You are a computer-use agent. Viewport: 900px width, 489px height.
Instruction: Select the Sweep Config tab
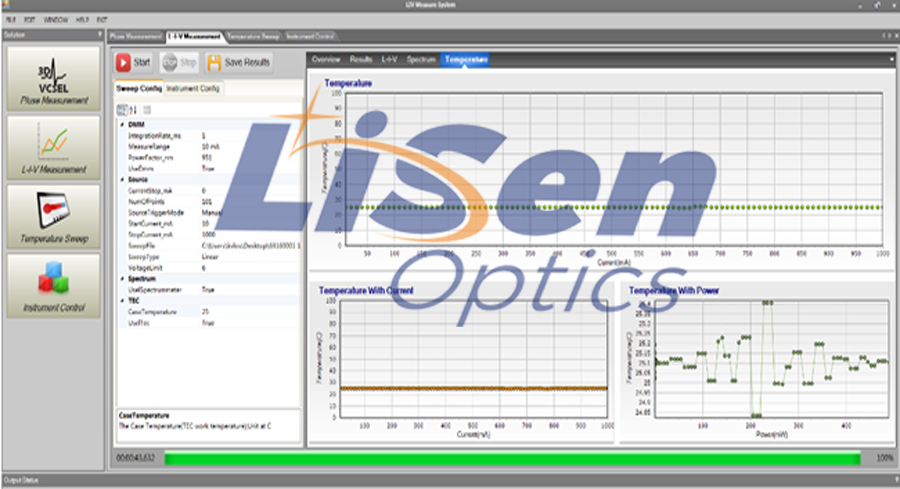pos(139,88)
